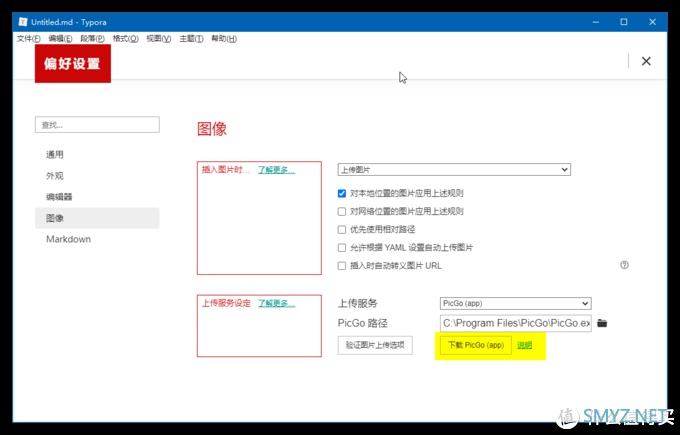
Task: Open 了解更多 link beside 上传服务设定
Action: point(277,303)
